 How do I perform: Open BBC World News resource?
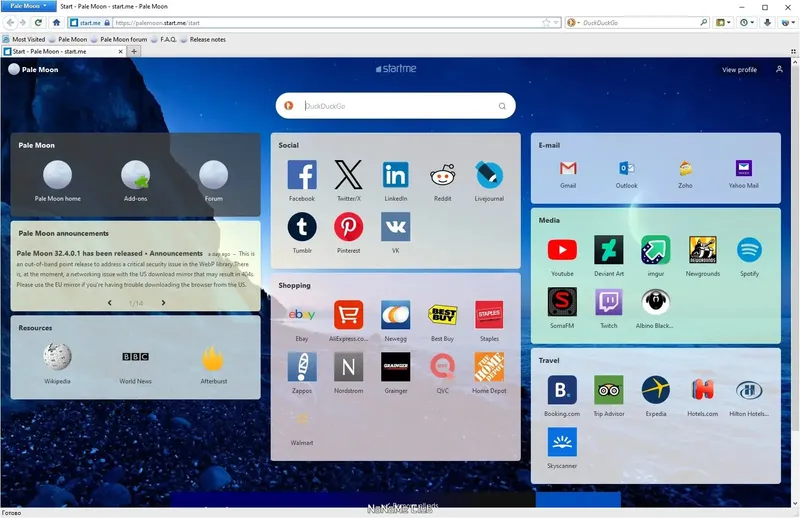point(135,357)
